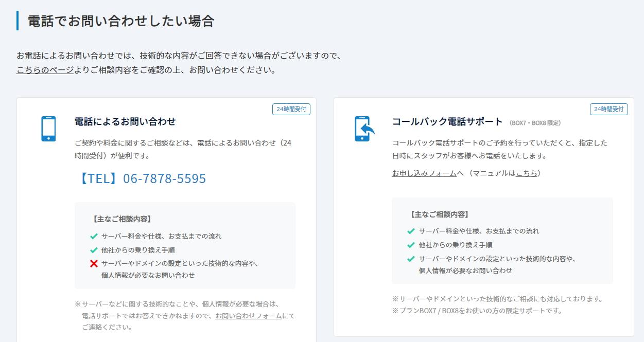The image size is (644, 342).
Task: Click the 24時間受付 badge on callback card
Action: (x=608, y=109)
